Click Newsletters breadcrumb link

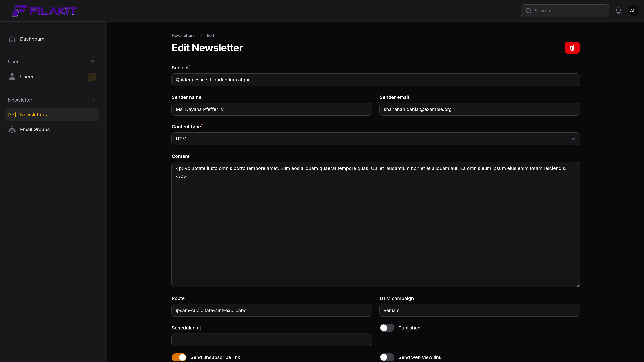(x=183, y=36)
